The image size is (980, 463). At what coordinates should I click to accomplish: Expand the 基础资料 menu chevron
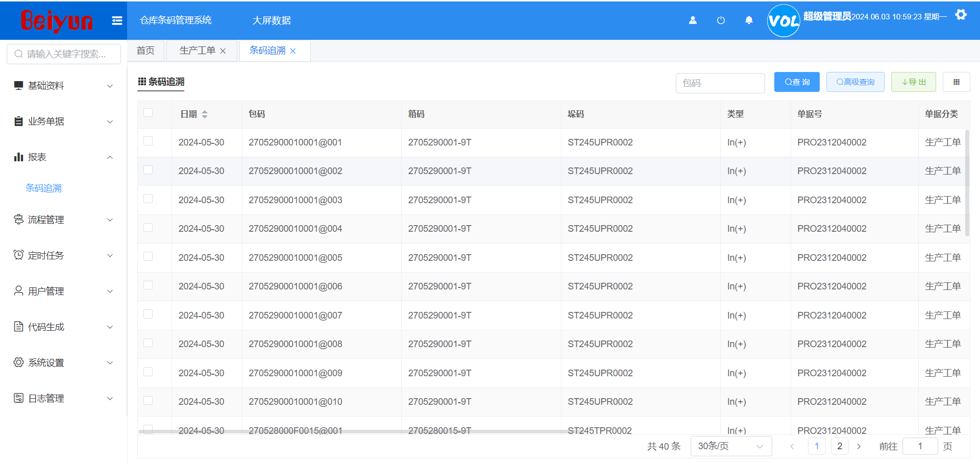110,86
